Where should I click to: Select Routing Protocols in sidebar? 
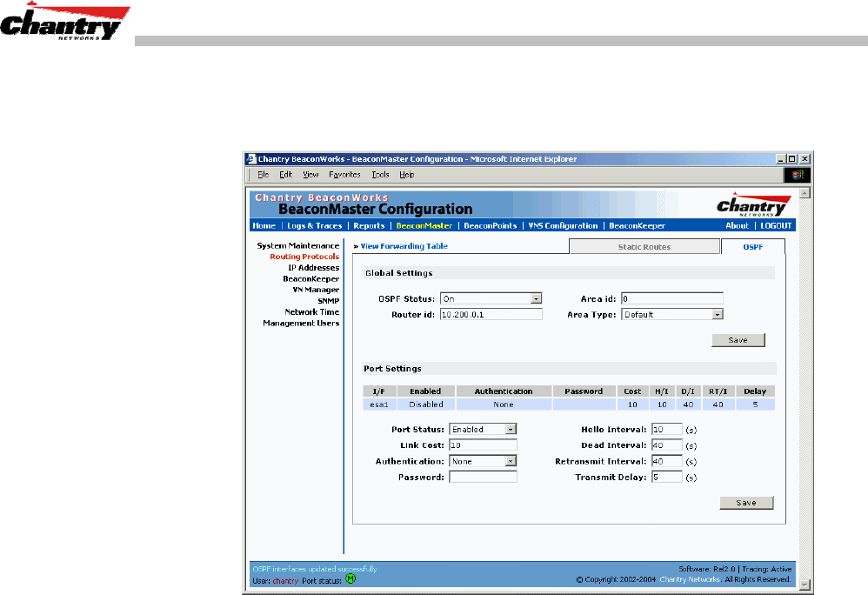304,257
